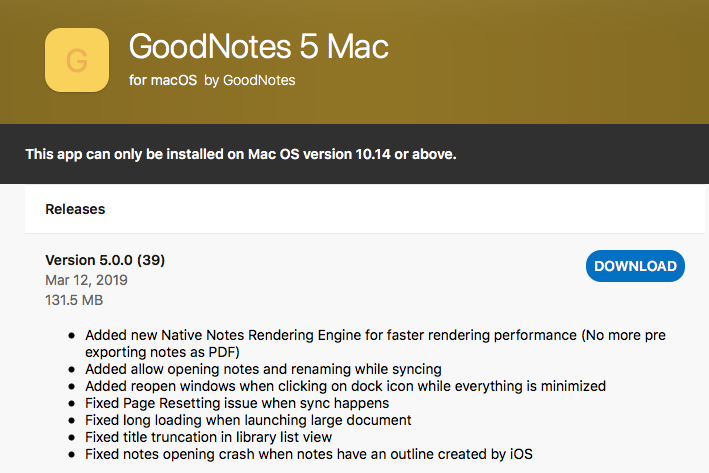This screenshot has width=709, height=473.
Task: Click the 'reopen windows' dock icon note
Action: pyautogui.click(x=345, y=386)
